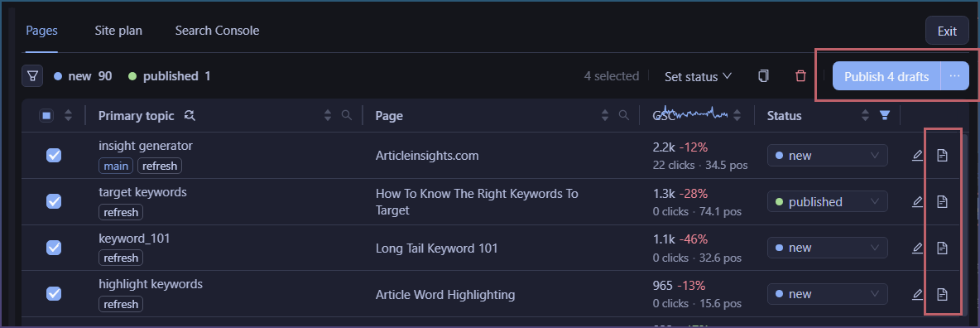
Task: Click the main tag on insight generator
Action: 116,166
